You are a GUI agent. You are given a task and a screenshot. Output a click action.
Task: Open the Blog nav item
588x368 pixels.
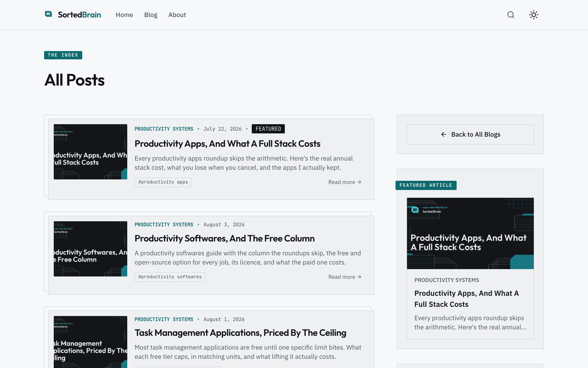coord(151,15)
